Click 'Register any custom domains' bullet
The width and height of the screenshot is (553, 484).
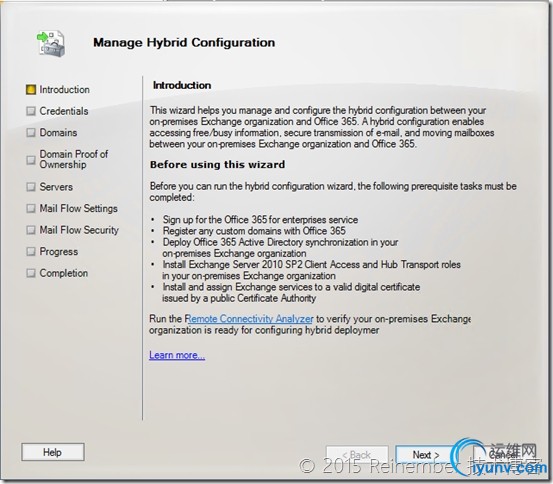(x=254, y=231)
